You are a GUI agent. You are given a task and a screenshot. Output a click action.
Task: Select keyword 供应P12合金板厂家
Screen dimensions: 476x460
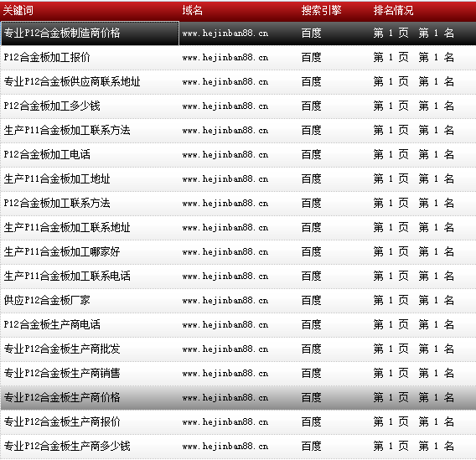[47, 300]
